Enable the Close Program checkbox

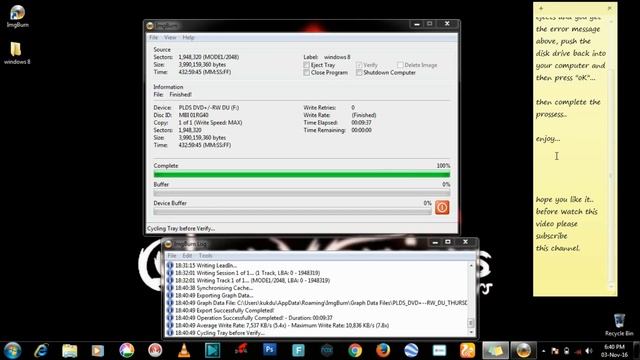point(307,73)
